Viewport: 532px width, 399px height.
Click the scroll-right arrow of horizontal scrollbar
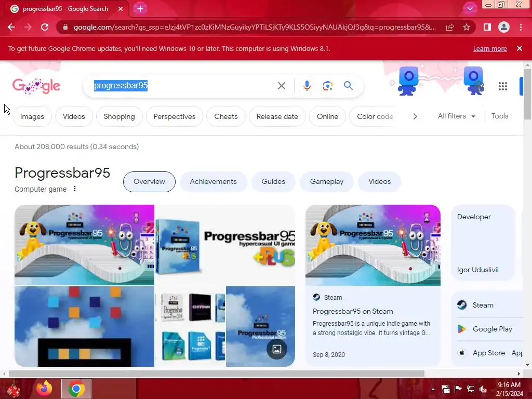[519, 374]
